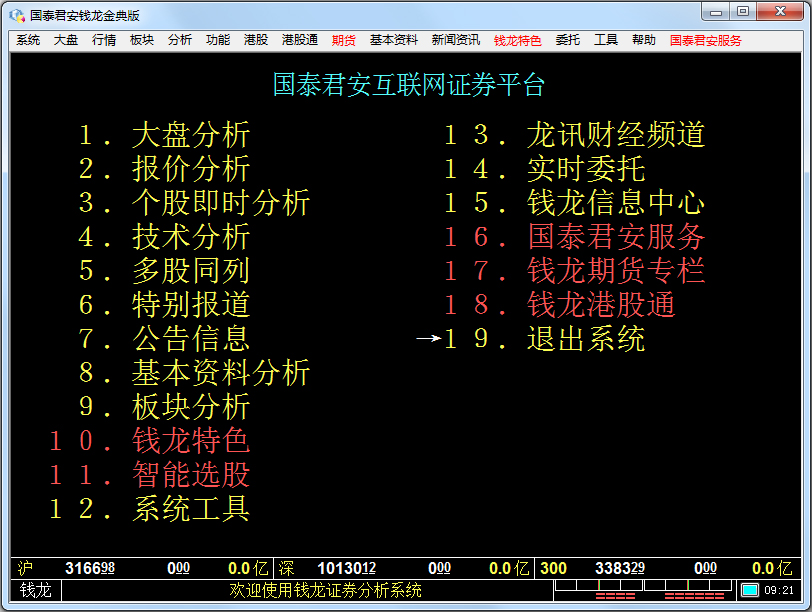Click the 钱龙 button in status bar
Screen dimensions: 812x612
(36, 590)
